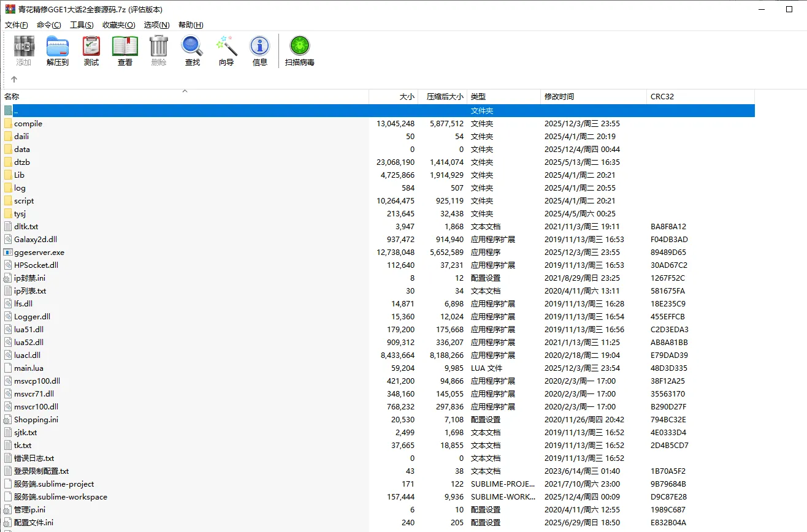Select the HPSocket.dll file name

coord(36,265)
